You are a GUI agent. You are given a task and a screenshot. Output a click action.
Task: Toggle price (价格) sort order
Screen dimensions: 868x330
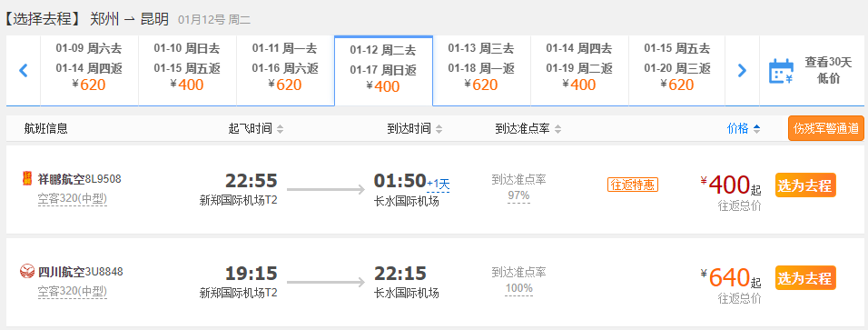coord(744,129)
